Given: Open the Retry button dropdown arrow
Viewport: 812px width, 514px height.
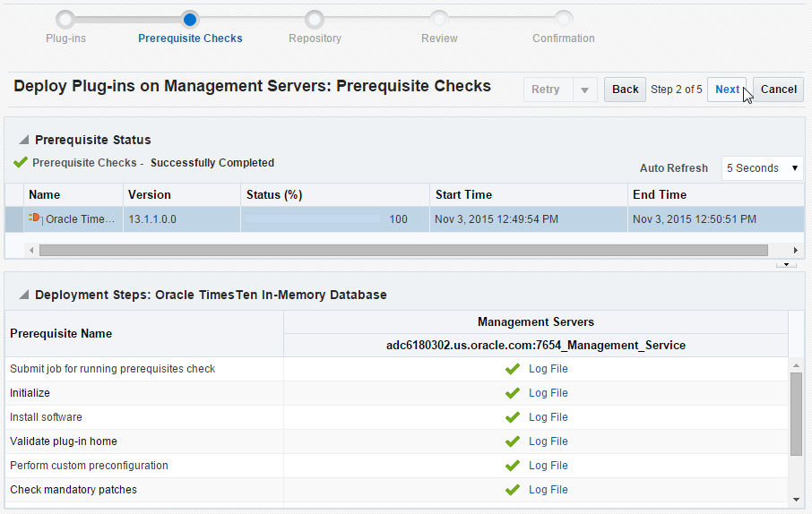Looking at the screenshot, I should 584,90.
